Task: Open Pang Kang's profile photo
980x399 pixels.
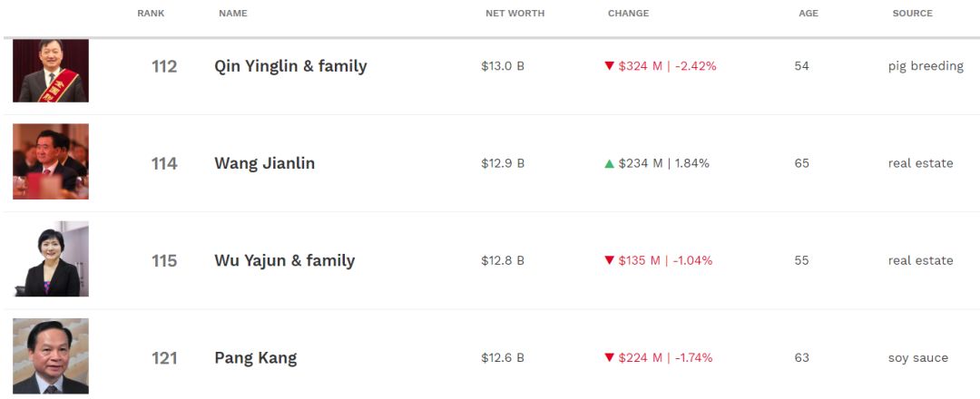Action: click(x=51, y=355)
